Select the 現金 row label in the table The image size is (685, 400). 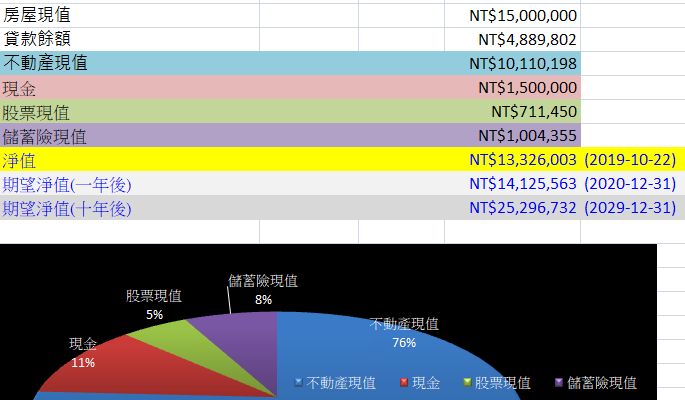pyautogui.click(x=19, y=89)
